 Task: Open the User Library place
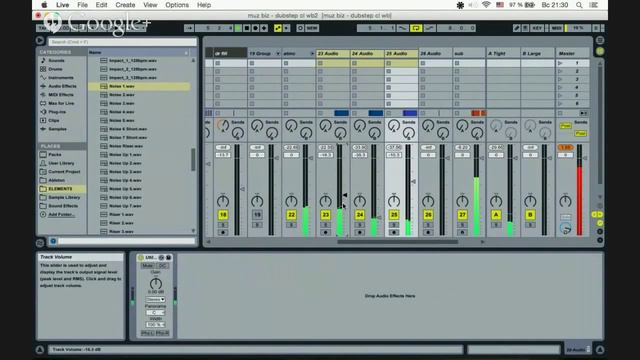pyautogui.click(x=61, y=163)
